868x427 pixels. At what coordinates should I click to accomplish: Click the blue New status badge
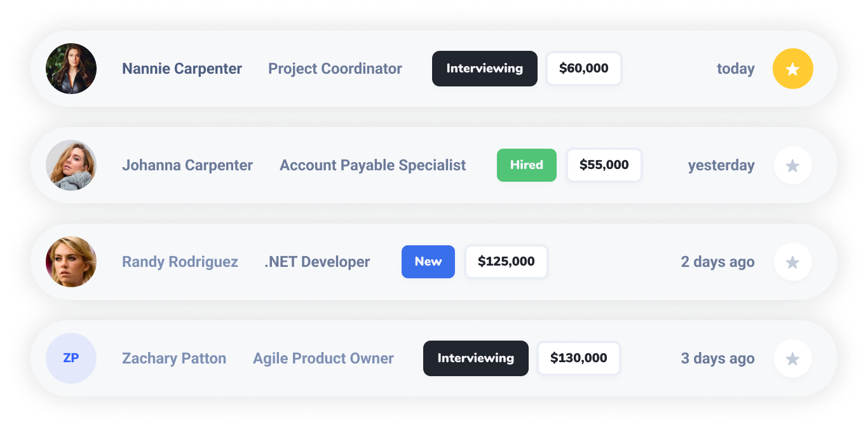pyautogui.click(x=428, y=262)
